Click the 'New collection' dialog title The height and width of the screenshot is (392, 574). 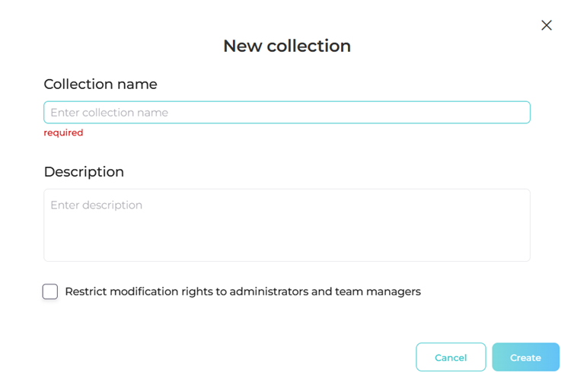tap(287, 46)
